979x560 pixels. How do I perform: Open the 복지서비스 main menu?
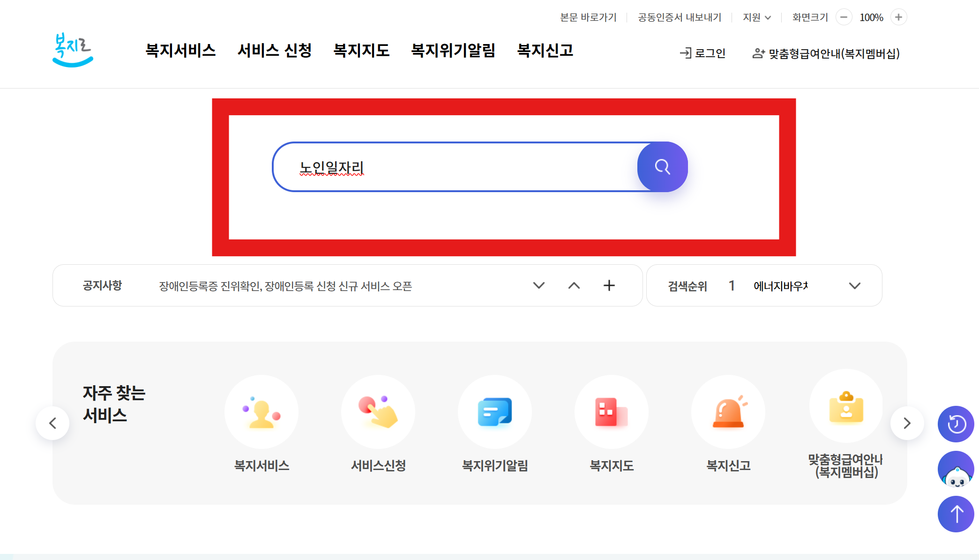click(x=180, y=51)
